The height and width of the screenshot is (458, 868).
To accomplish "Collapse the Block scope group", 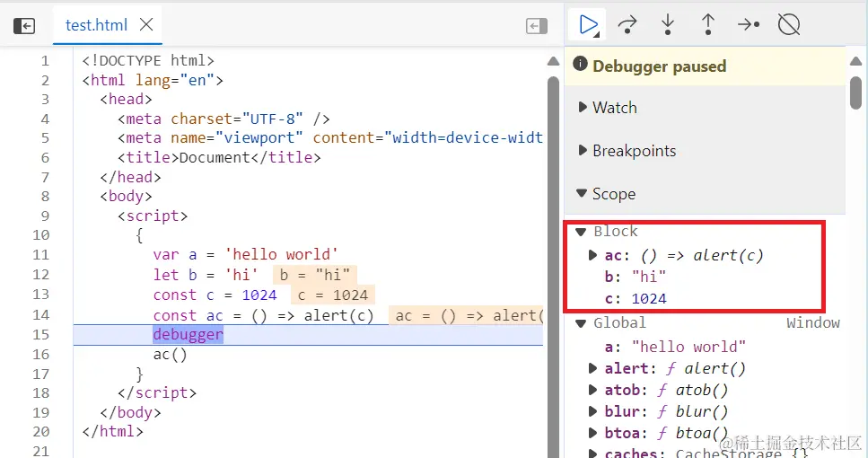I will [x=581, y=232].
